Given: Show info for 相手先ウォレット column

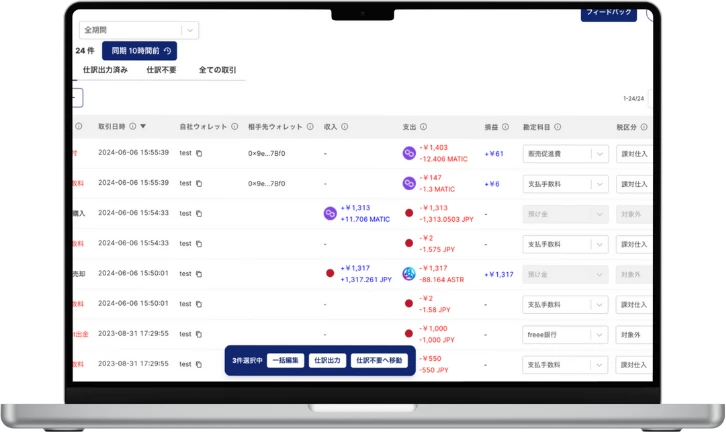Looking at the screenshot, I should point(310,126).
